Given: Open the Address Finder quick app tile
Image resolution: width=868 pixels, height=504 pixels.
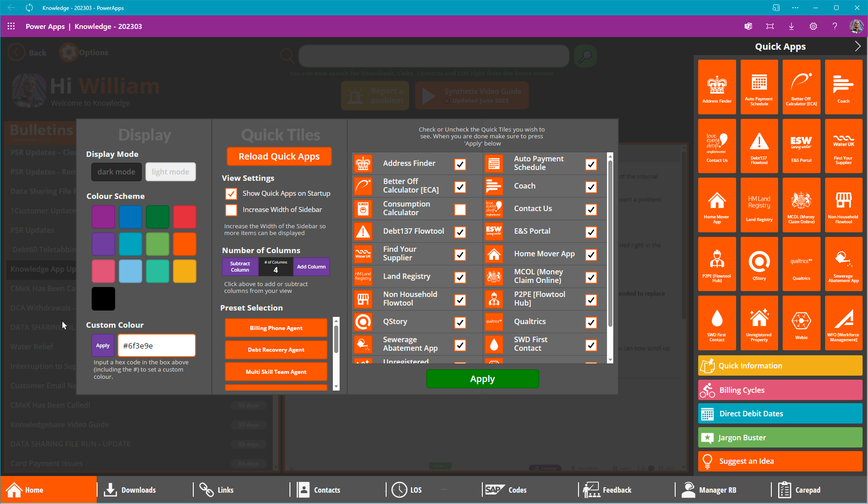Looking at the screenshot, I should 717,87.
